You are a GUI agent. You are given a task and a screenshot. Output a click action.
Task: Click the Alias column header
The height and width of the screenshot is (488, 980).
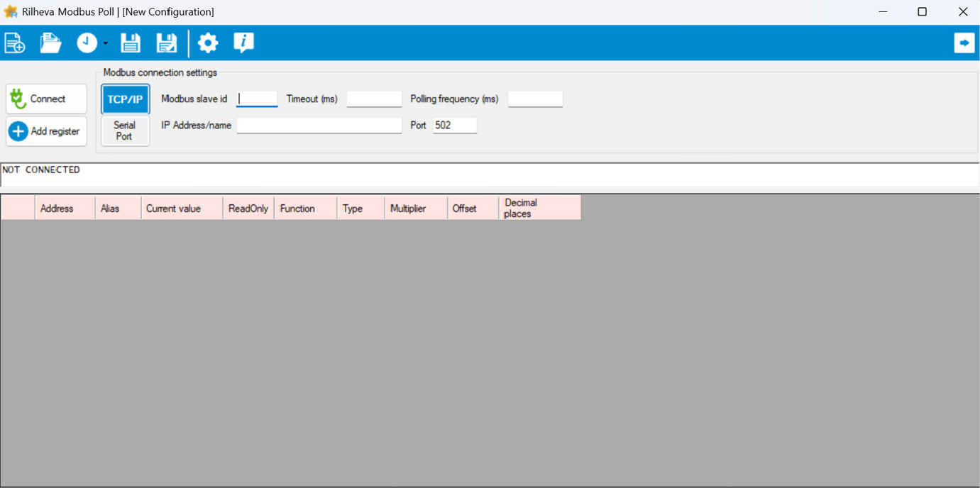click(x=118, y=209)
